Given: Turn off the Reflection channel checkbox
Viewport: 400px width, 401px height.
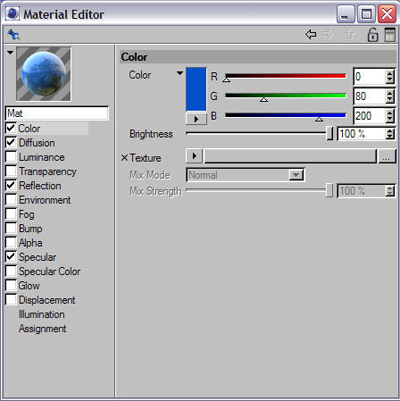Looking at the screenshot, I should point(11,185).
